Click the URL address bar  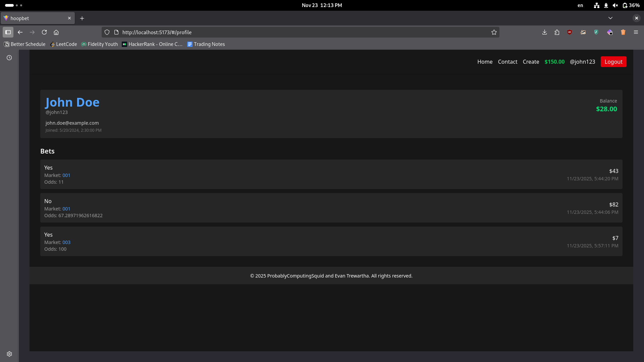click(x=302, y=32)
